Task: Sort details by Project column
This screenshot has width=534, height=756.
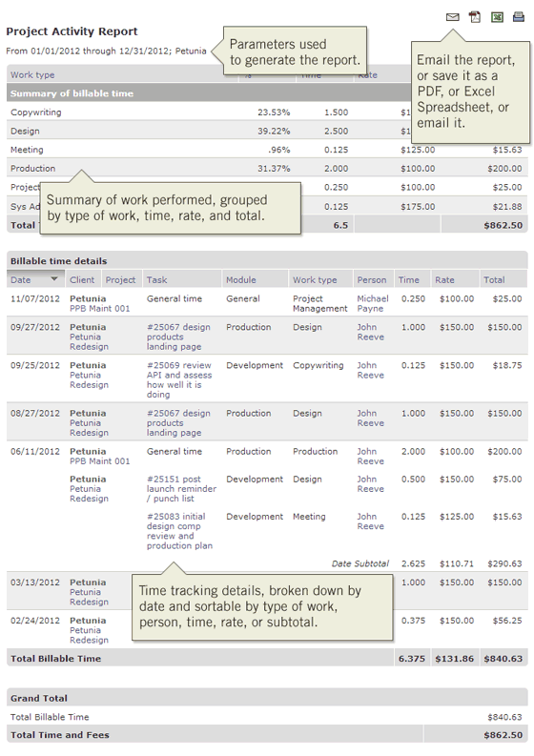Action: (x=120, y=279)
